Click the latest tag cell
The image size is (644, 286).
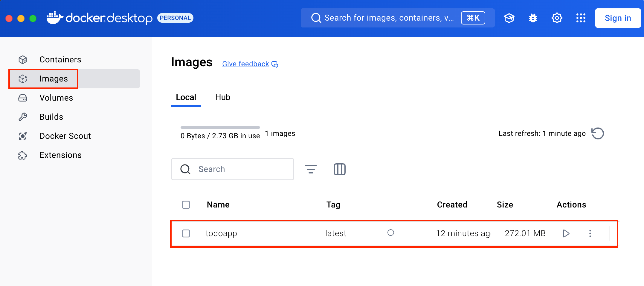pyautogui.click(x=336, y=233)
